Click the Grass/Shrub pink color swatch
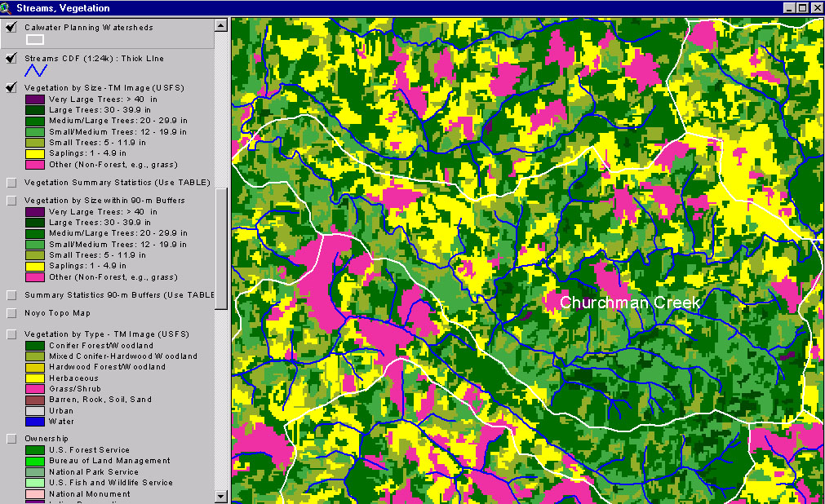 point(35,389)
